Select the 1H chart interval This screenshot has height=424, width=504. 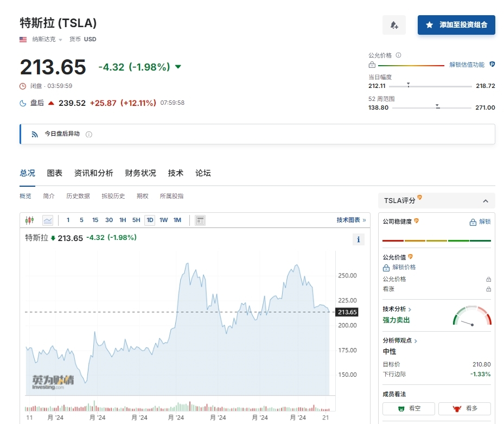point(123,220)
